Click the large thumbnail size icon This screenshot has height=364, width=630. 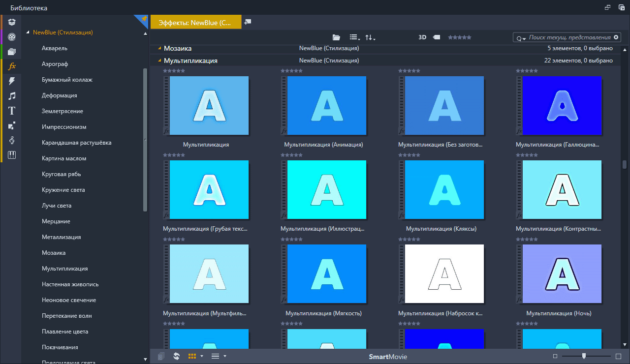[619, 356]
